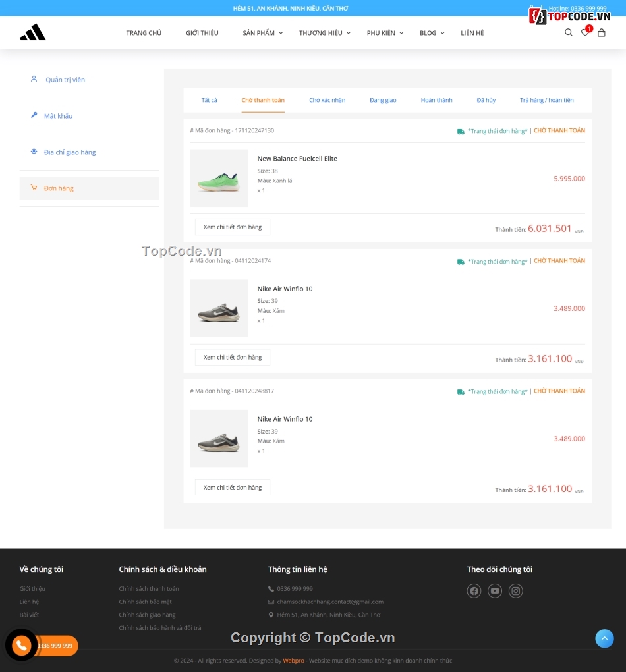Open the Facebook icon in footer
626x672 pixels.
(x=474, y=591)
